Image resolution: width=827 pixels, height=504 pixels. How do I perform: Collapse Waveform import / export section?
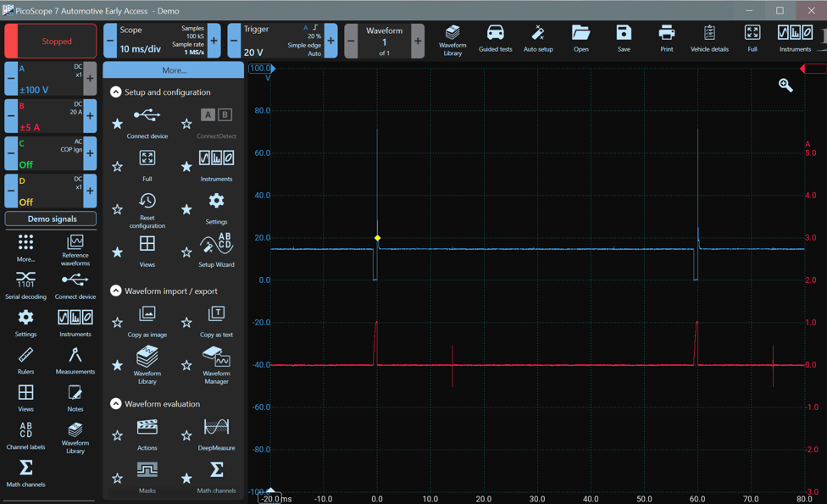(x=116, y=291)
